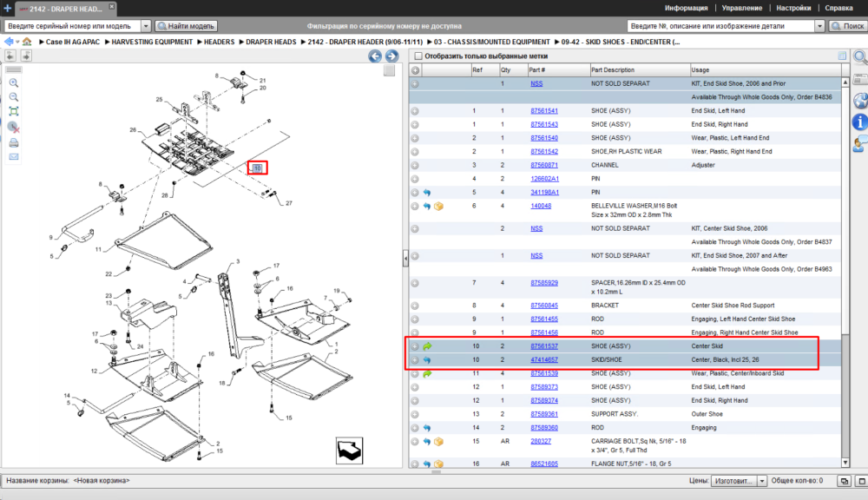Open part number link 87561455
This screenshot has width=868, height=500.
point(544,319)
